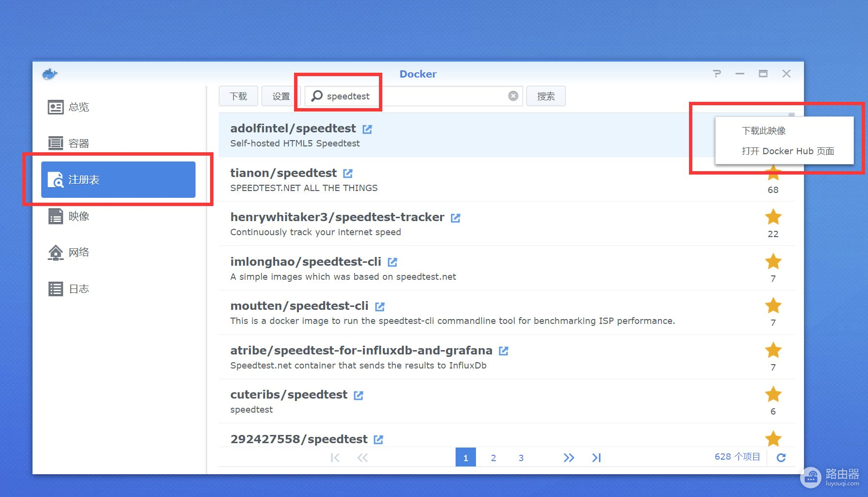This screenshot has height=497, width=868.
Task: Go to results page 2
Action: coord(493,458)
